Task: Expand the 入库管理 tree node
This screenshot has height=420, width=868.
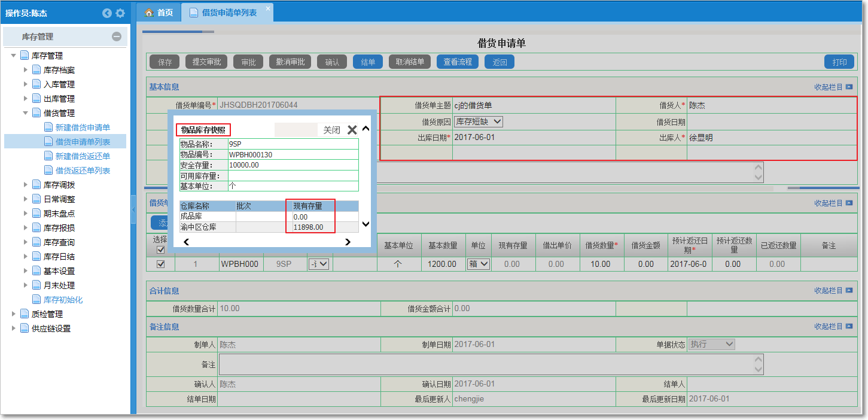Action: pyautogui.click(x=26, y=84)
